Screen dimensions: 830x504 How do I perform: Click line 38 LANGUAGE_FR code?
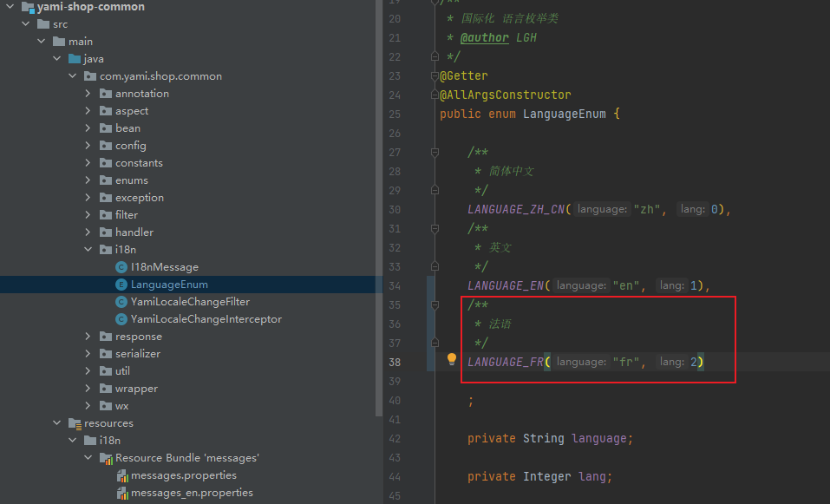(x=506, y=363)
